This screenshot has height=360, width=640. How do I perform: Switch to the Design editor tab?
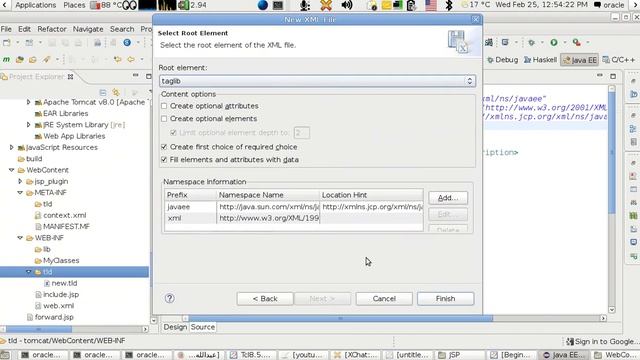(175, 327)
